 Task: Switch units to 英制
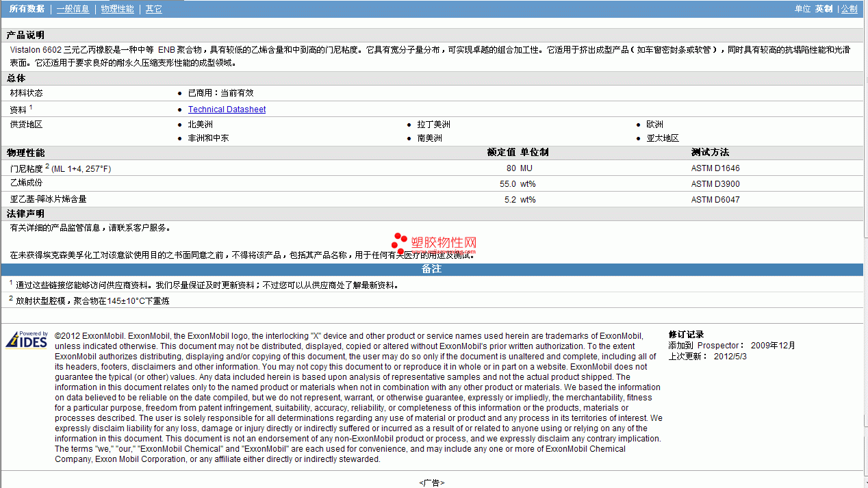pos(824,9)
